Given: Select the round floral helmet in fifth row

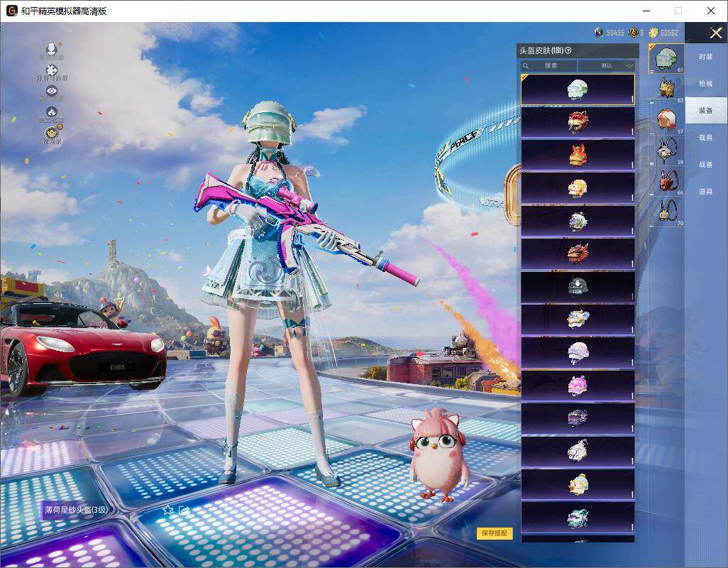Looking at the screenshot, I should pos(578,221).
